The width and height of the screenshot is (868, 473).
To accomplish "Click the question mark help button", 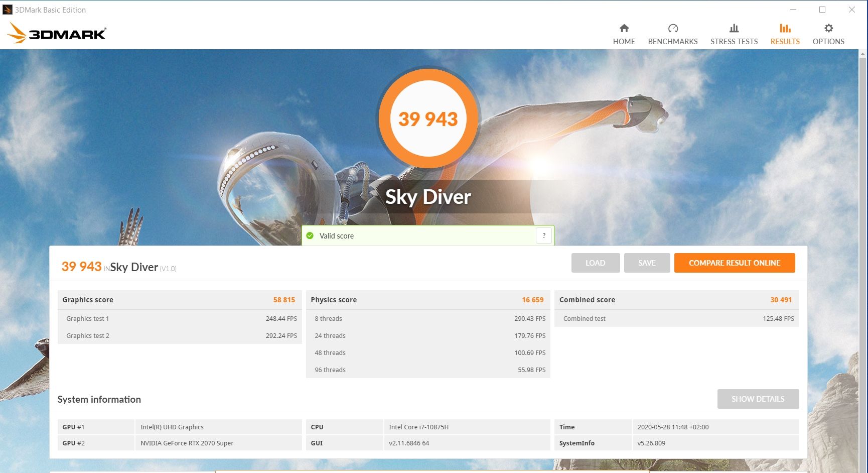I will coord(544,235).
